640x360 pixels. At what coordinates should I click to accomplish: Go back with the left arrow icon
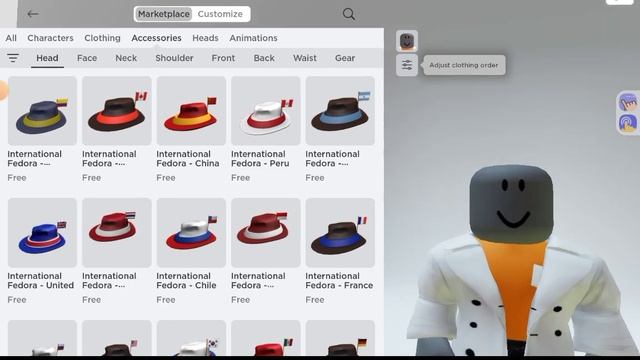33,14
